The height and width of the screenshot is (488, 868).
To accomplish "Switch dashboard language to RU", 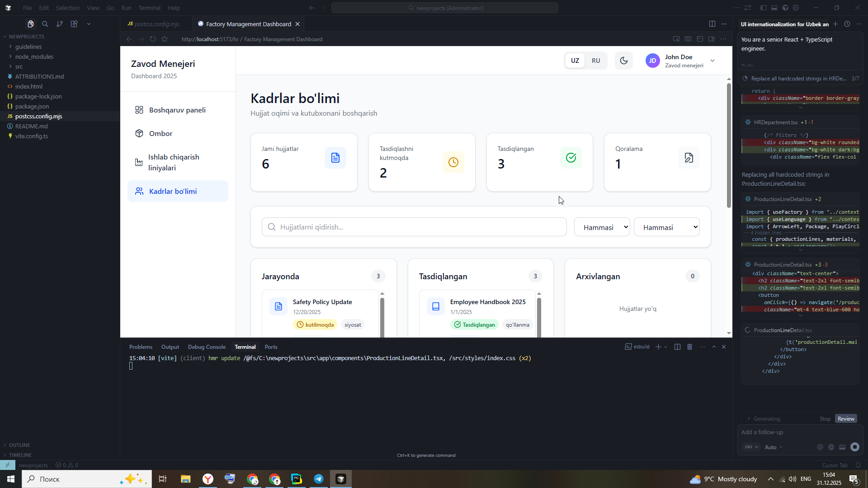I will [596, 61].
